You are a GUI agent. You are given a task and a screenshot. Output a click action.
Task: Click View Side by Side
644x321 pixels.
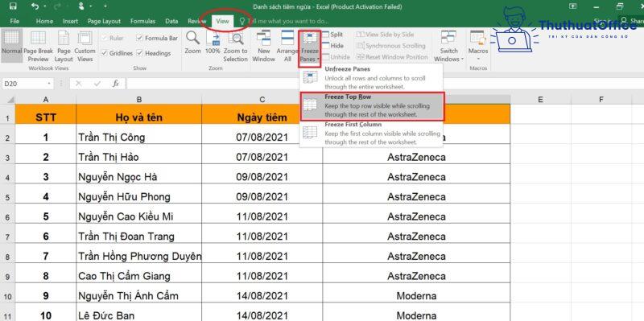point(386,35)
